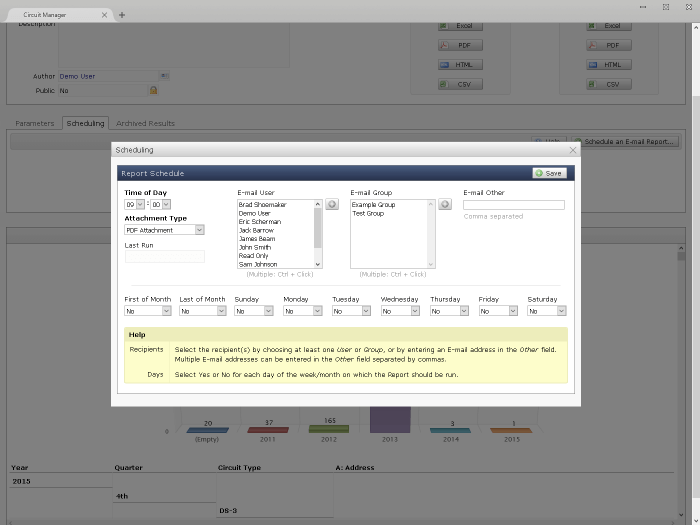Open the First of Month dropdown

coord(147,311)
